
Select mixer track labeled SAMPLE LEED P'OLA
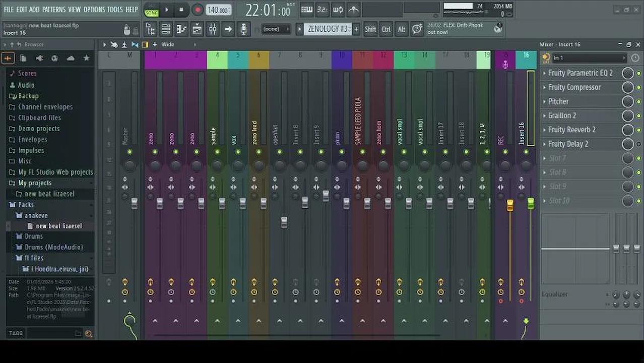pos(358,121)
